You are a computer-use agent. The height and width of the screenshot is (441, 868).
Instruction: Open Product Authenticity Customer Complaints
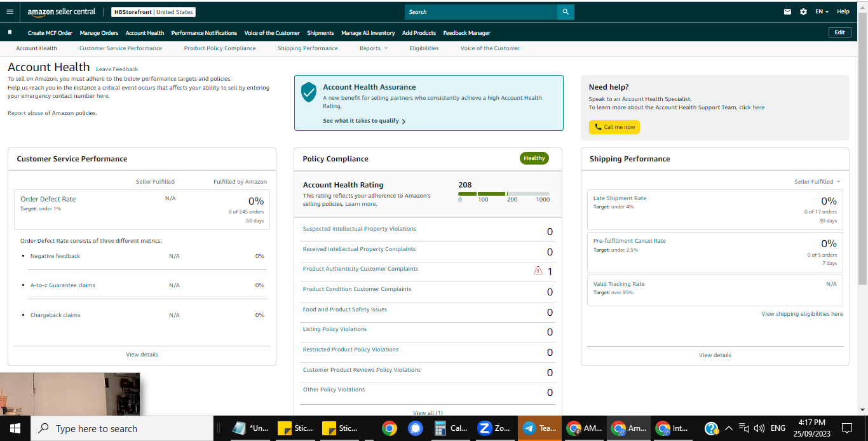point(360,269)
